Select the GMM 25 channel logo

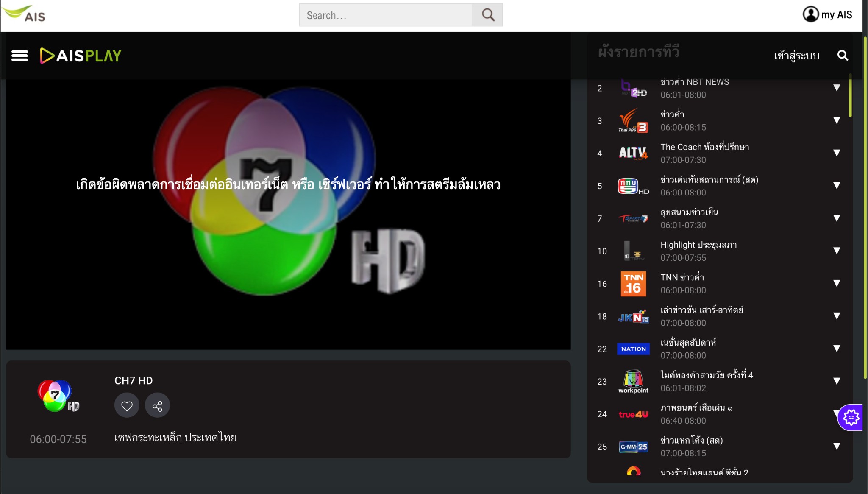tap(633, 447)
